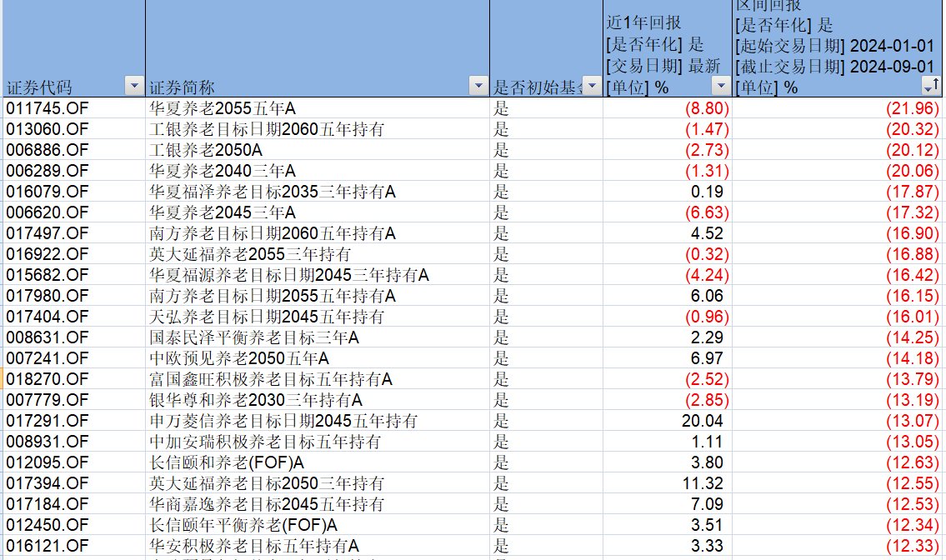Click fund name 华夏养老2040三年A
This screenshot has width=946, height=560.
coord(223,171)
